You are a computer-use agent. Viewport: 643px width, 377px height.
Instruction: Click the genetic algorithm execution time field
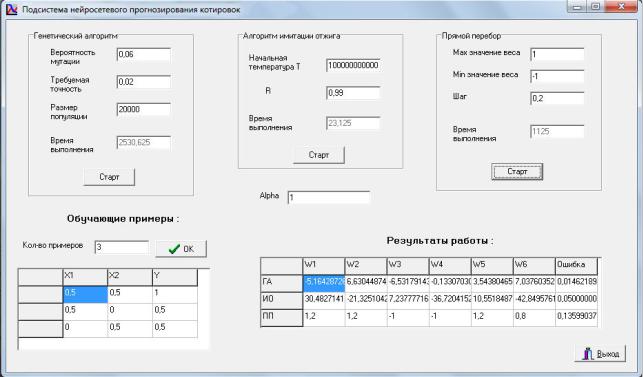click(144, 143)
